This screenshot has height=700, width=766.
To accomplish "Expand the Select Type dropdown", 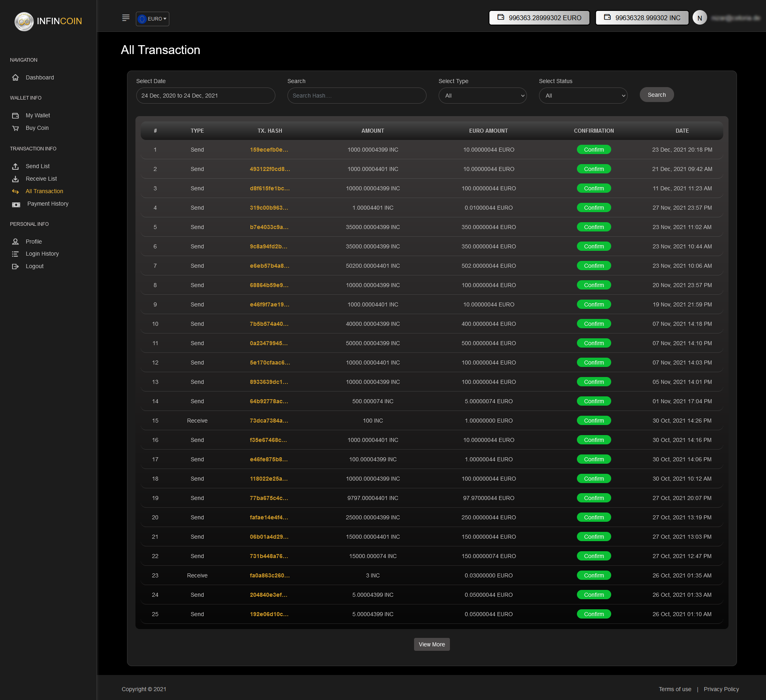I will tap(482, 96).
